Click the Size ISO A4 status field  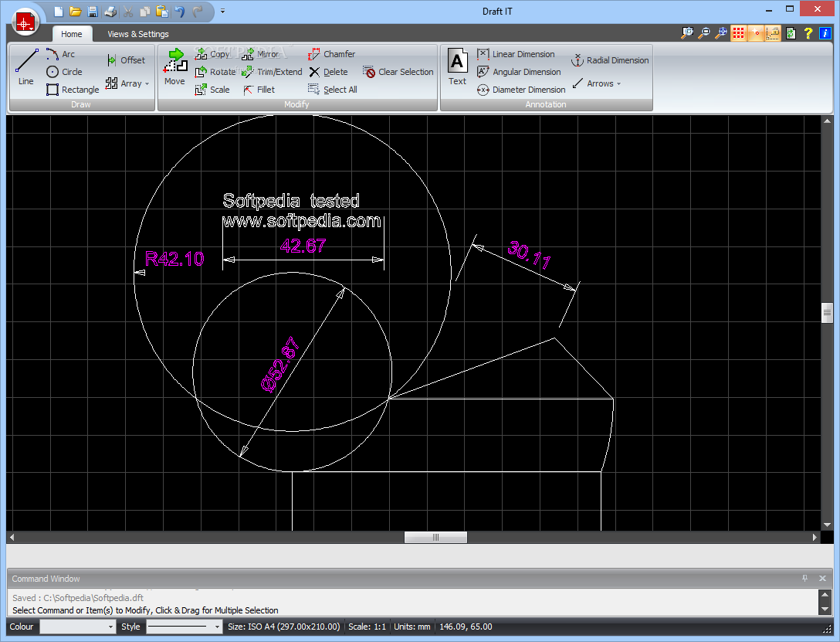pyautogui.click(x=284, y=627)
